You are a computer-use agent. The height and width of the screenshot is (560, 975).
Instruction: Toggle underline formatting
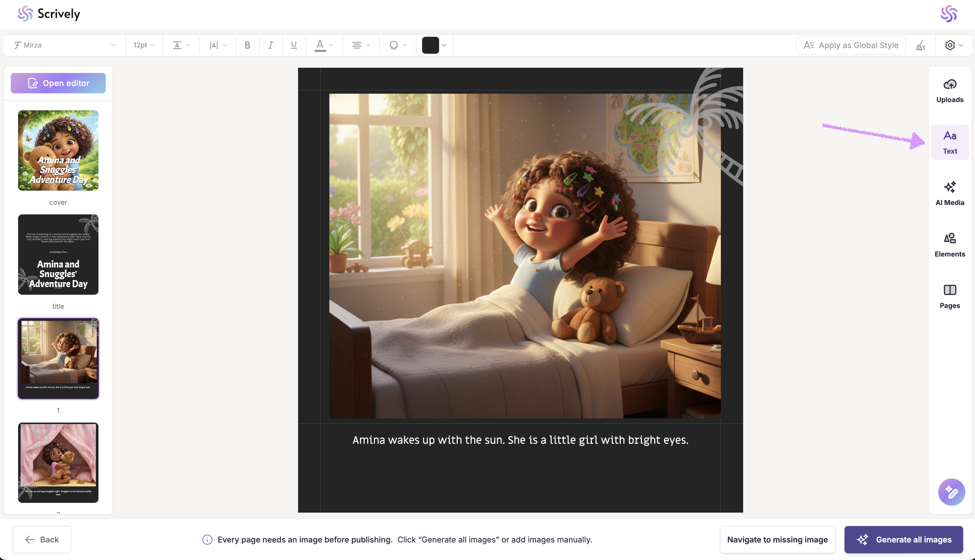294,45
